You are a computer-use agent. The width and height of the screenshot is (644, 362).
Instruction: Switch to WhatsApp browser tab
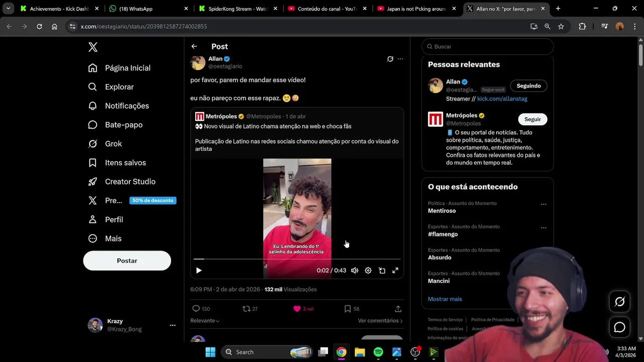(149, 9)
